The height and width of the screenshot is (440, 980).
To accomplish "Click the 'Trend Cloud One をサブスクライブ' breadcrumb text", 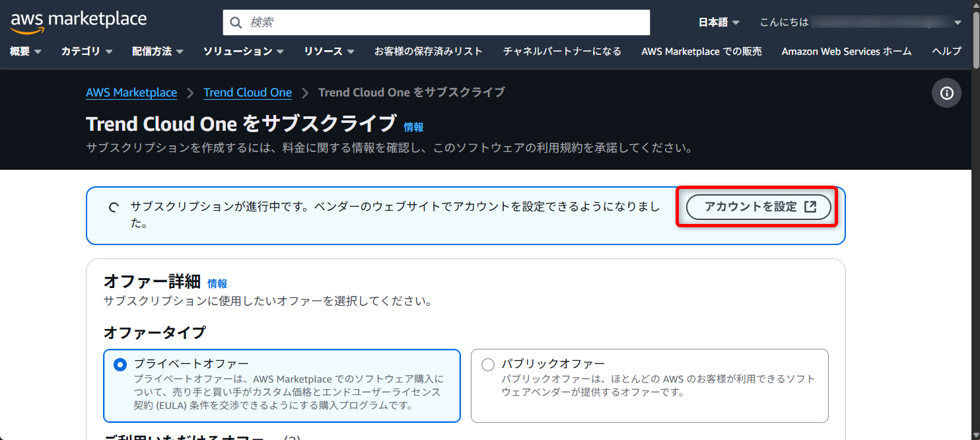I will (x=411, y=92).
